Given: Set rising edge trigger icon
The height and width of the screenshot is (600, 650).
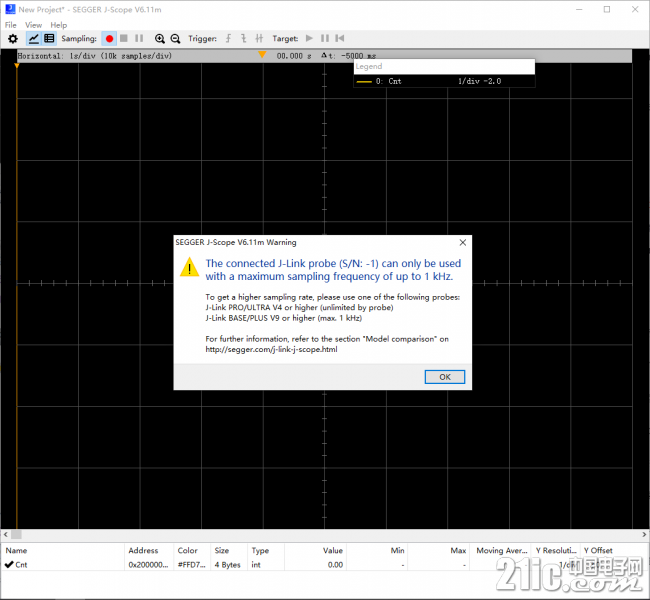Looking at the screenshot, I should [228, 38].
